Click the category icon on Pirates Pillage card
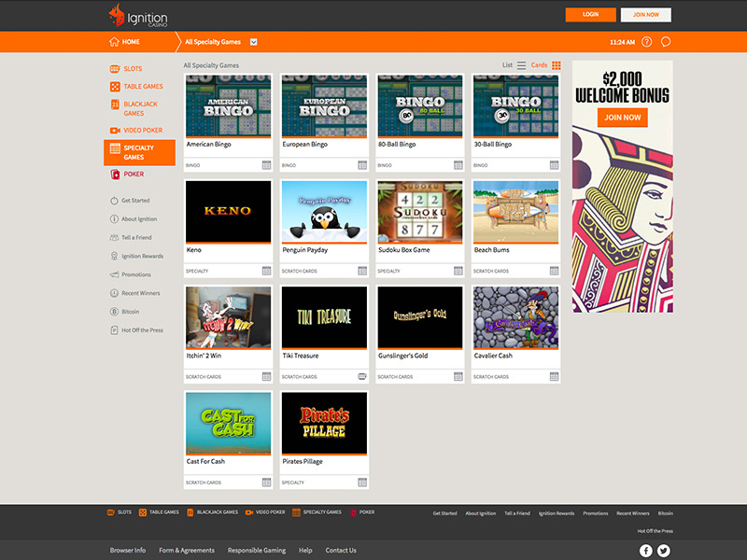Viewport: 747px width, 560px height. 362,482
